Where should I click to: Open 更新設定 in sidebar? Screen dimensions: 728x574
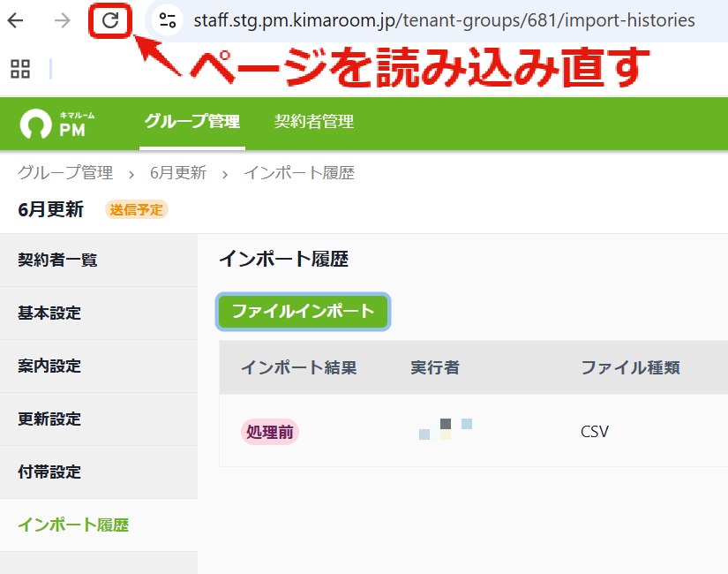coord(99,419)
